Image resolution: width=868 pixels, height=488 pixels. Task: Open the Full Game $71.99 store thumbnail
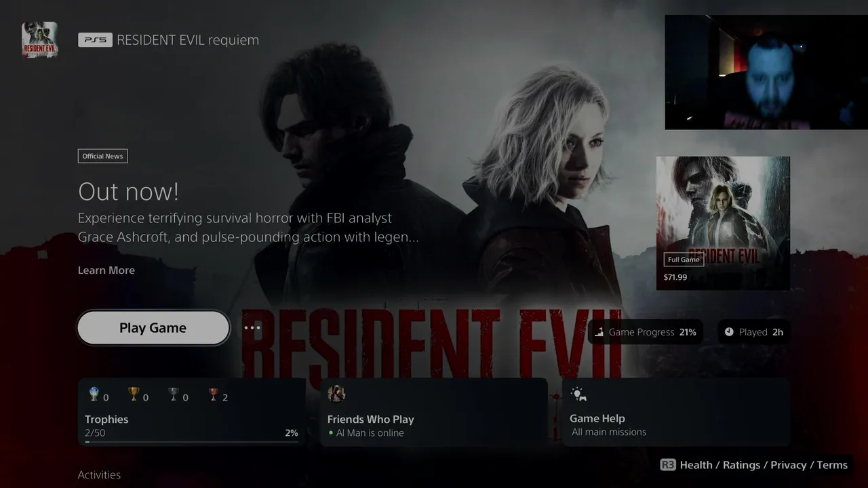723,223
